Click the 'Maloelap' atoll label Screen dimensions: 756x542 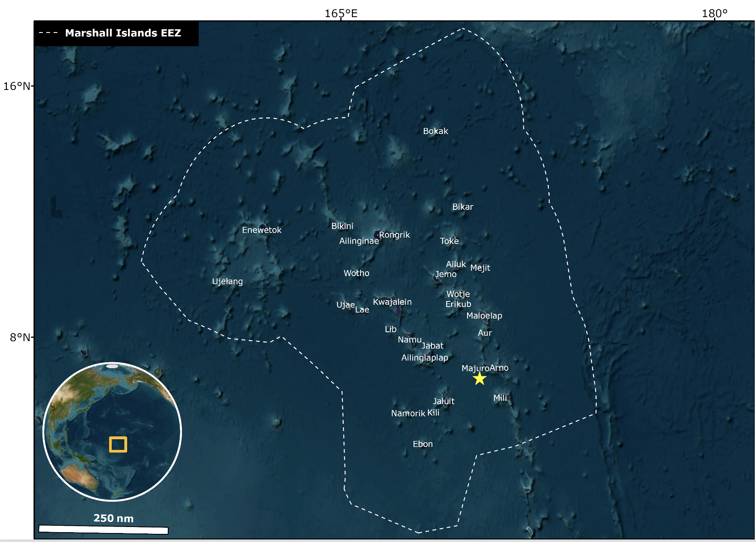pyautogui.click(x=484, y=316)
